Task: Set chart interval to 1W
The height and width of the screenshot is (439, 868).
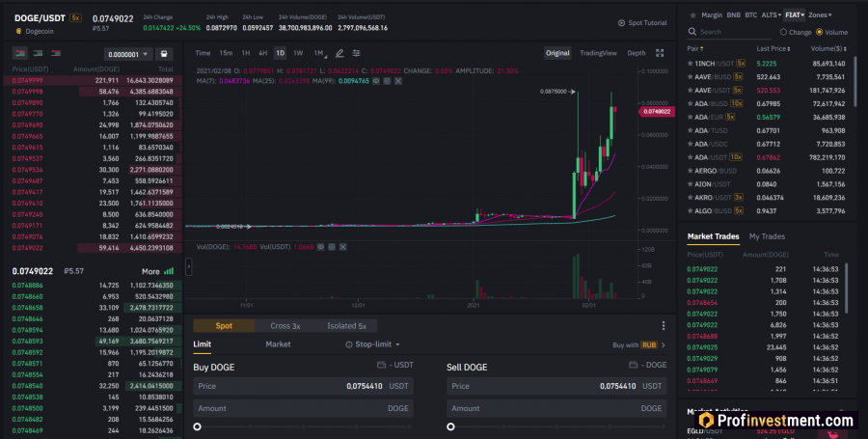Action: click(x=298, y=53)
